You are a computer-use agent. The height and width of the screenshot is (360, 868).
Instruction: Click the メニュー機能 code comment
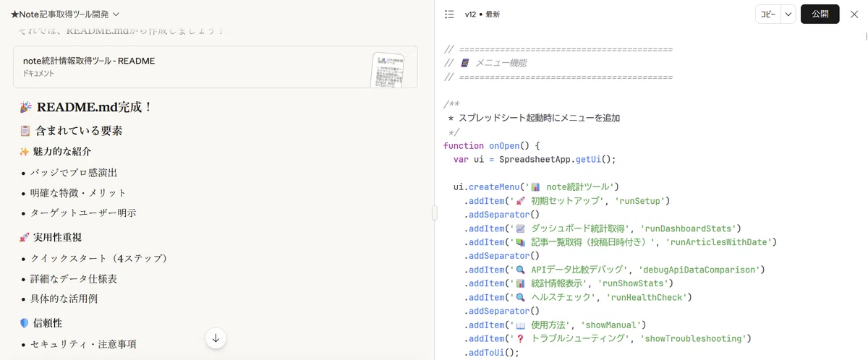click(x=485, y=63)
